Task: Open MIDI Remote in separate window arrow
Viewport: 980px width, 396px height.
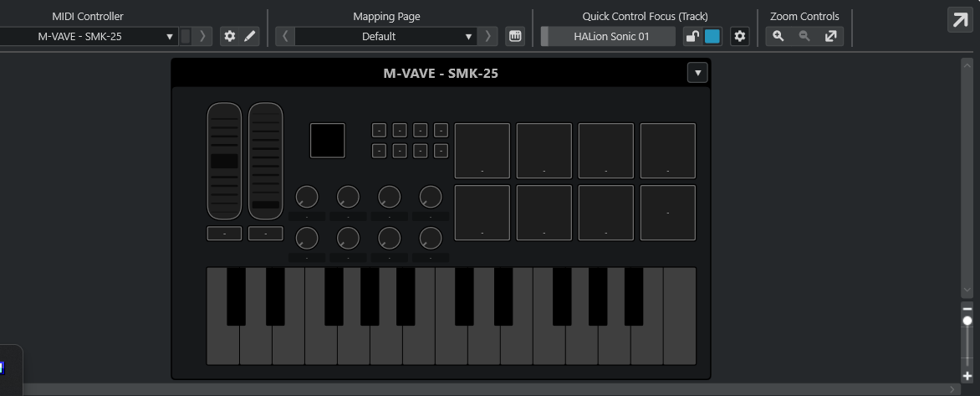Action: click(959, 20)
